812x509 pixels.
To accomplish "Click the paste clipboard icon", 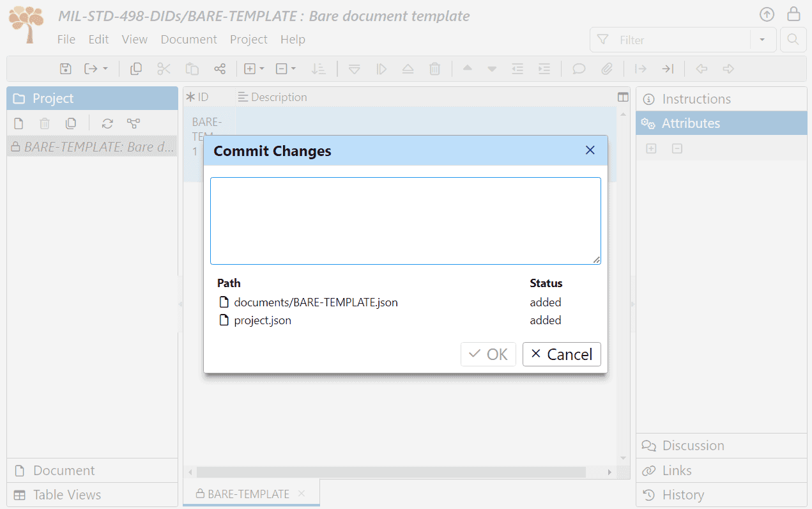I will tap(192, 69).
